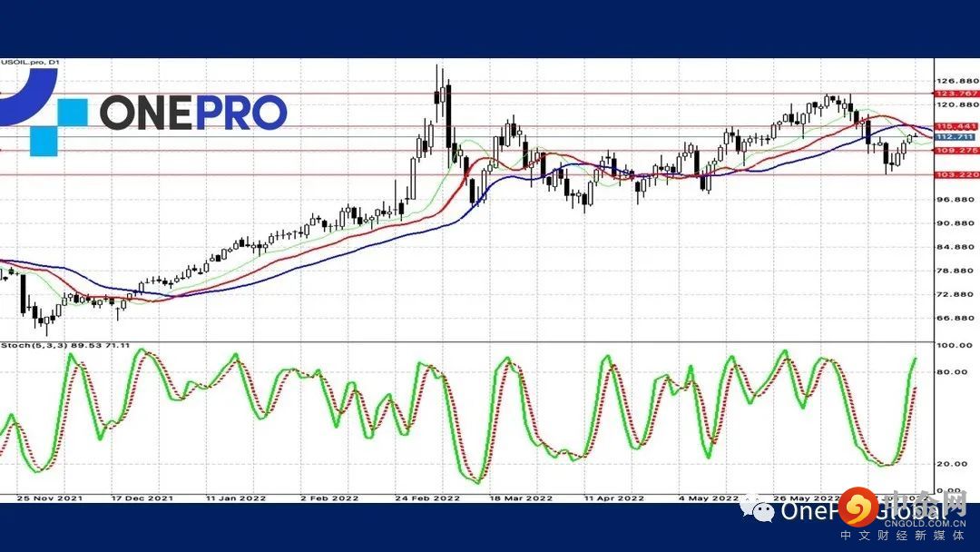This screenshot has height=552, width=980.
Task: Click the USOIL.pro, D1 chart title
Action: (x=30, y=63)
